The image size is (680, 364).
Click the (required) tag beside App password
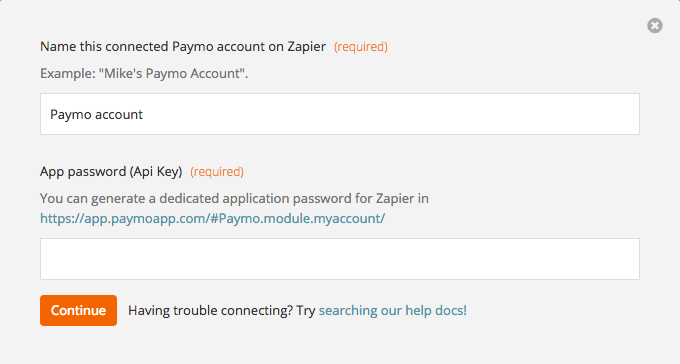(x=217, y=172)
